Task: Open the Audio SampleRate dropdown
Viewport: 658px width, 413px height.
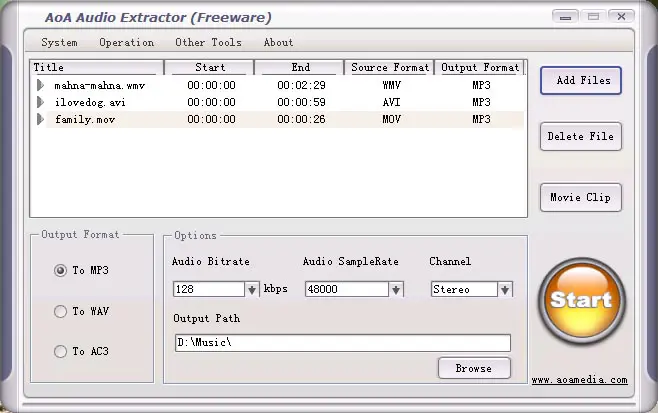Action: click(396, 289)
